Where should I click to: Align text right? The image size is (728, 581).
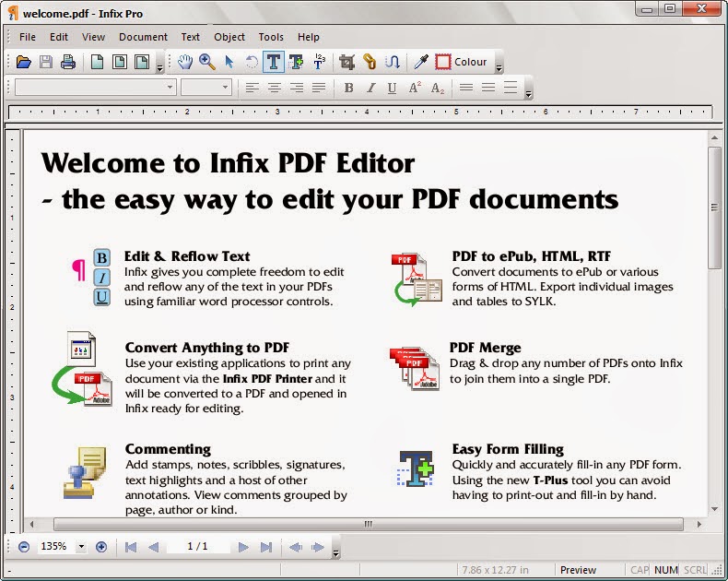(x=296, y=88)
